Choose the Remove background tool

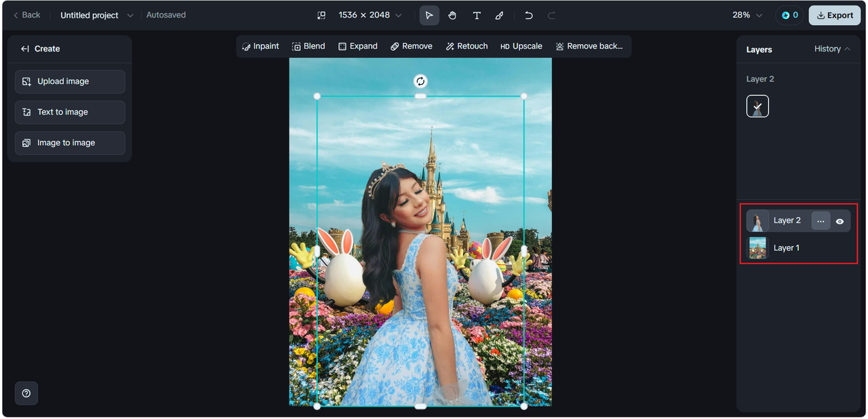point(589,46)
